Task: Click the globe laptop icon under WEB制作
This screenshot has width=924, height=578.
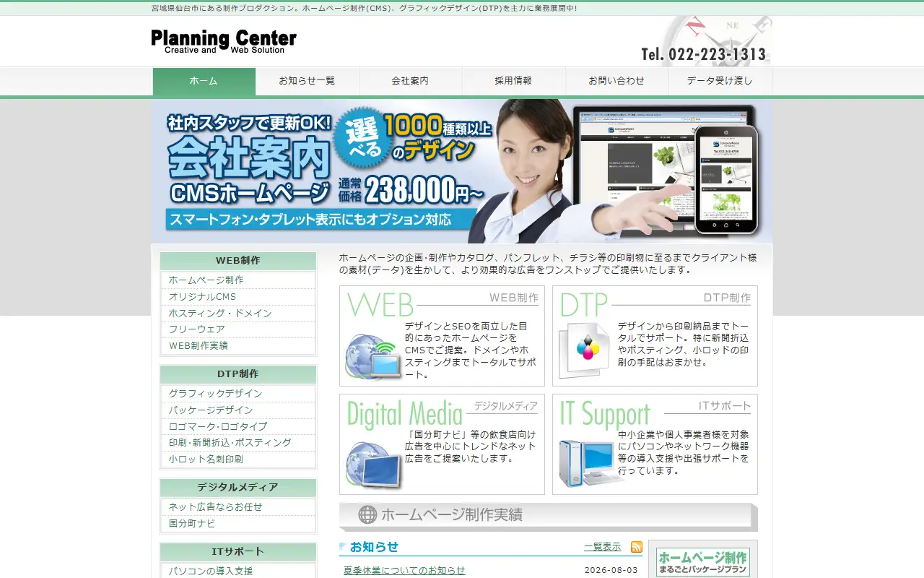Action: 372,357
